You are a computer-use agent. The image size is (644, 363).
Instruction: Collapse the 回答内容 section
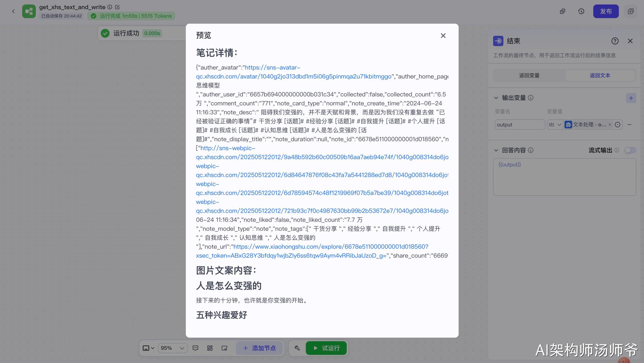tap(496, 150)
